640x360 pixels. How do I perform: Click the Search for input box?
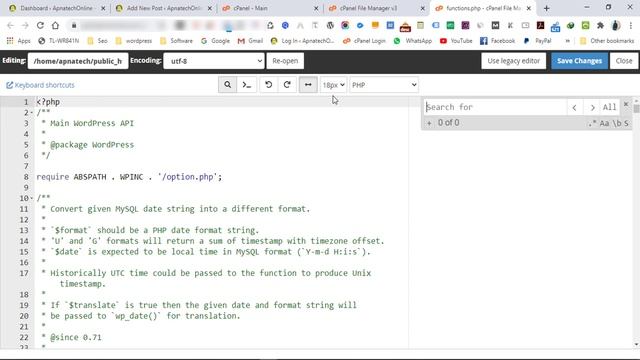(495, 107)
